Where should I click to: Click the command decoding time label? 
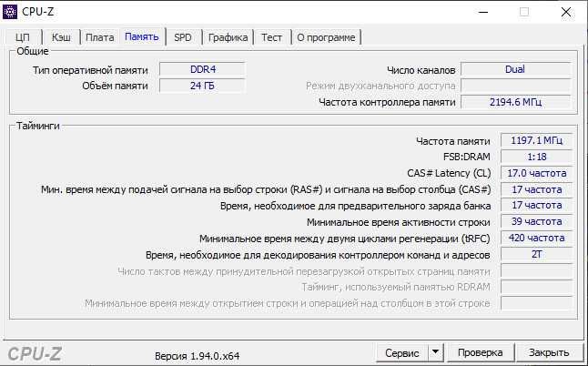coord(318,255)
